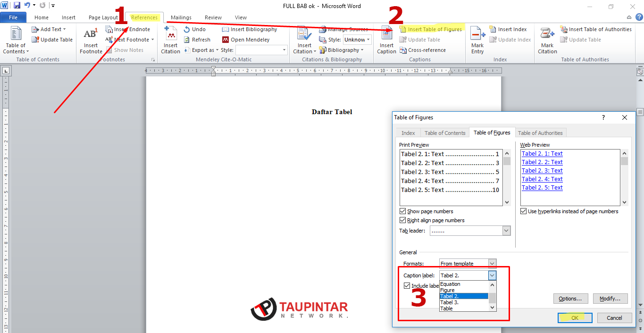Click Web Preview link Tabel 2. 3: Text
The image size is (644, 333).
coord(542,171)
